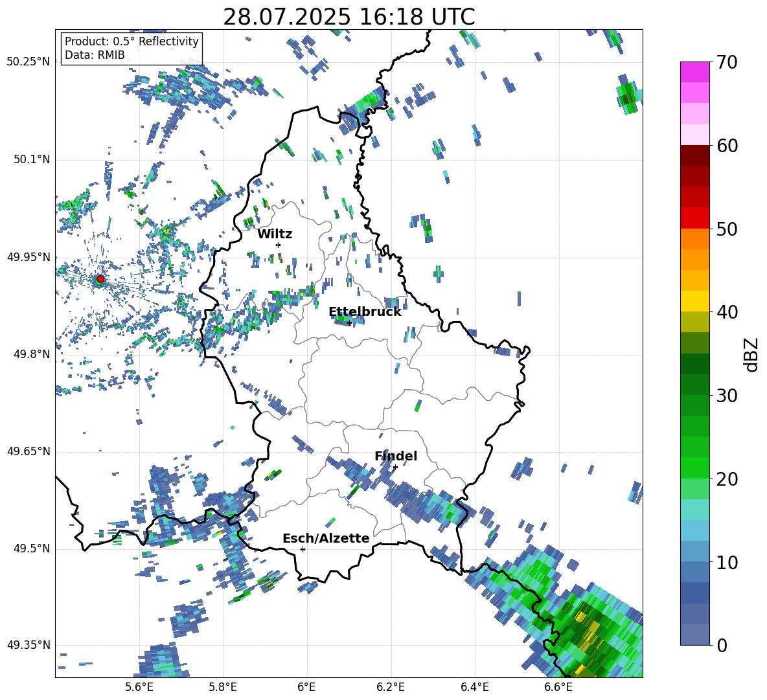Click "Product: 0.5° Reflectivity" text
The image size is (767, 700).
coord(132,41)
